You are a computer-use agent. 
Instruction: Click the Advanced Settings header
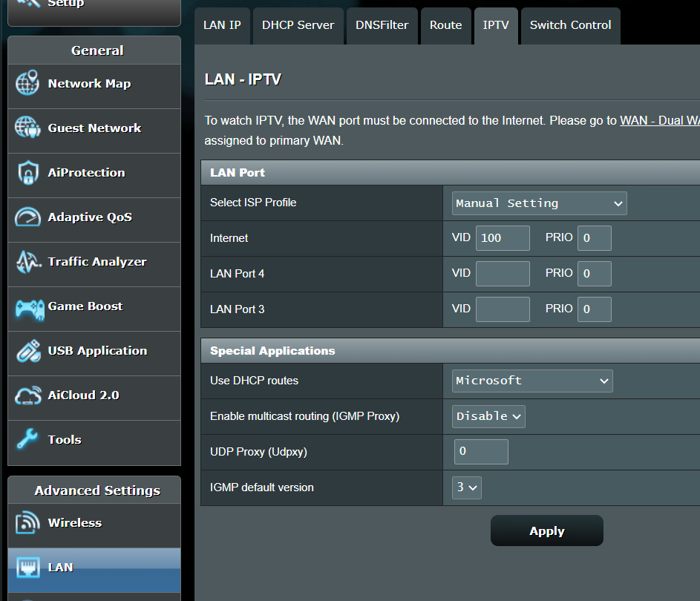[x=94, y=490]
